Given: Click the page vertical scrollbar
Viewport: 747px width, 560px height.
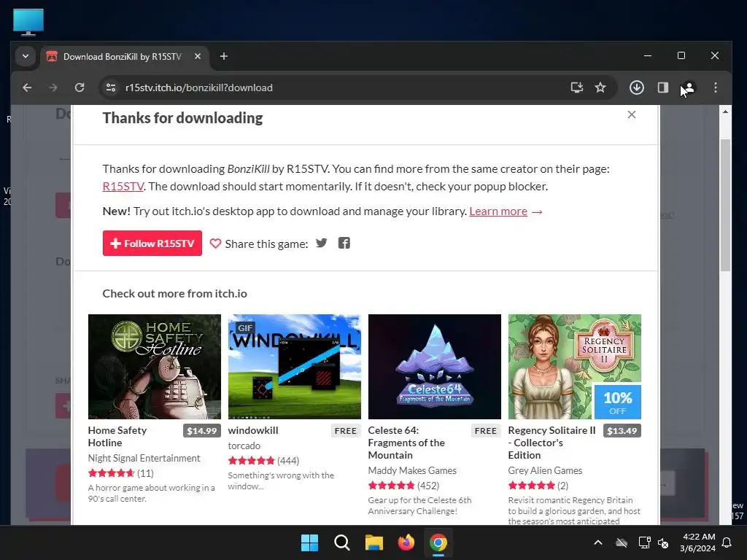Looking at the screenshot, I should pos(725,205).
